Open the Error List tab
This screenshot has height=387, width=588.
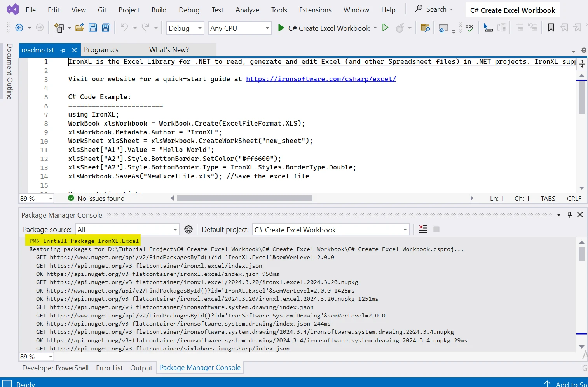[109, 368]
